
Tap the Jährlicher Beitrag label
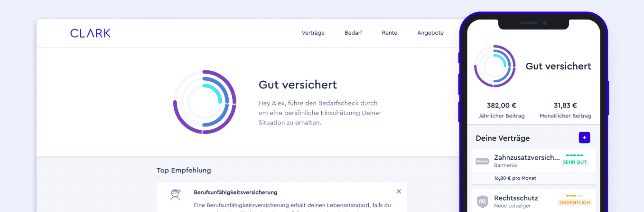(x=502, y=116)
